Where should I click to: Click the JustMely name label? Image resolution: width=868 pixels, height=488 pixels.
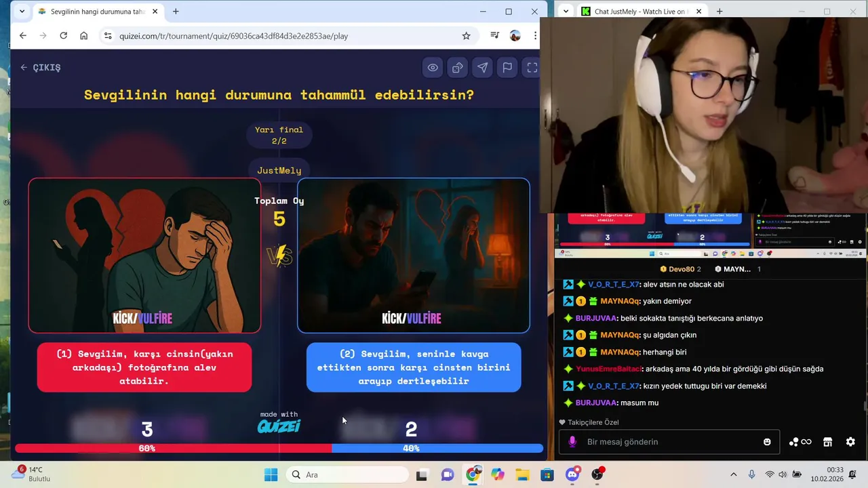pos(279,170)
